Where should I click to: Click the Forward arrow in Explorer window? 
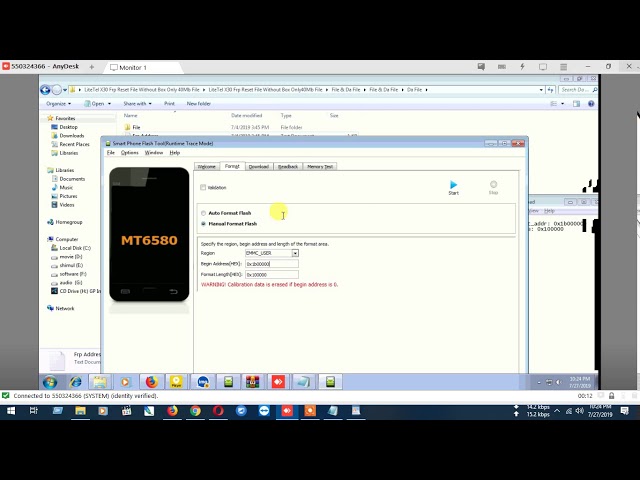coord(57,90)
